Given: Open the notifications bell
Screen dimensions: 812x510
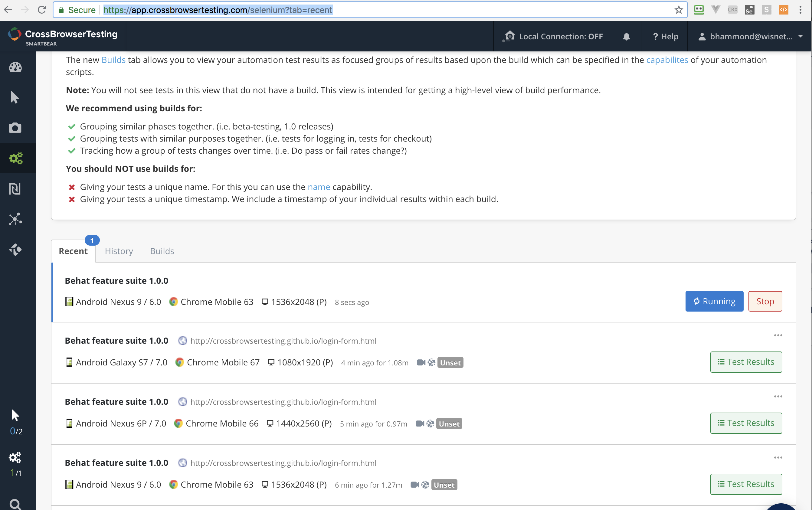Looking at the screenshot, I should click(626, 36).
